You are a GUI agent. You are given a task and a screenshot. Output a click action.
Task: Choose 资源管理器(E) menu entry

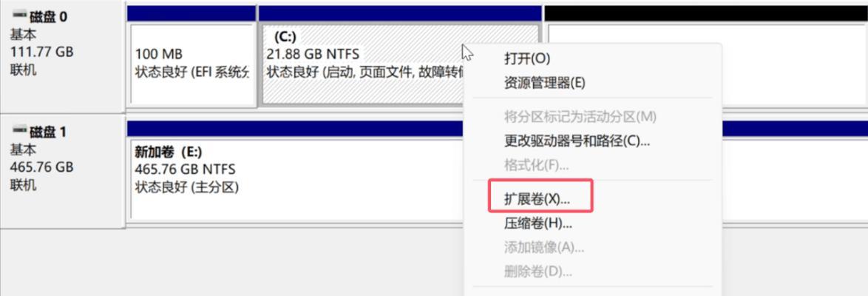point(544,83)
